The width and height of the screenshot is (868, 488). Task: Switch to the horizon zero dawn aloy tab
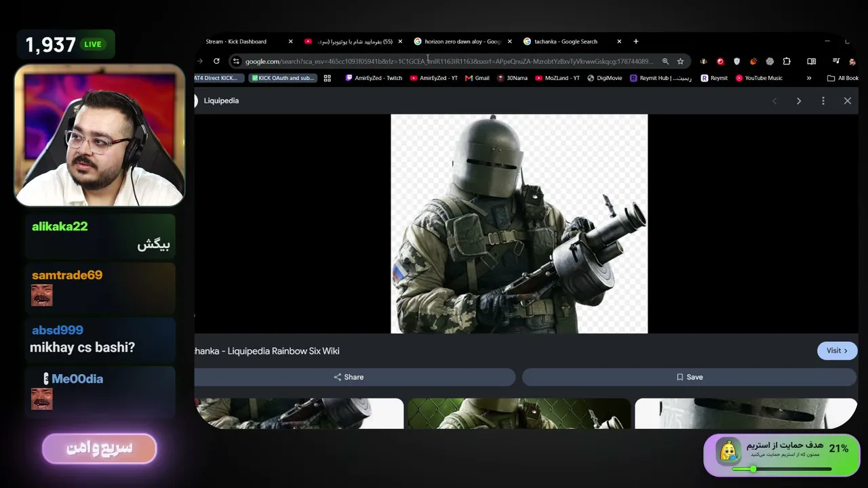tap(462, 41)
